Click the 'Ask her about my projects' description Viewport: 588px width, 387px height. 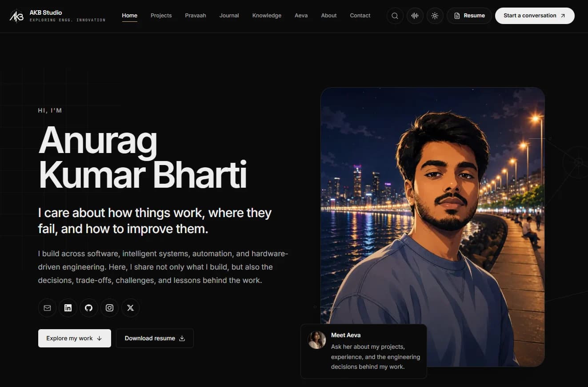coord(376,357)
